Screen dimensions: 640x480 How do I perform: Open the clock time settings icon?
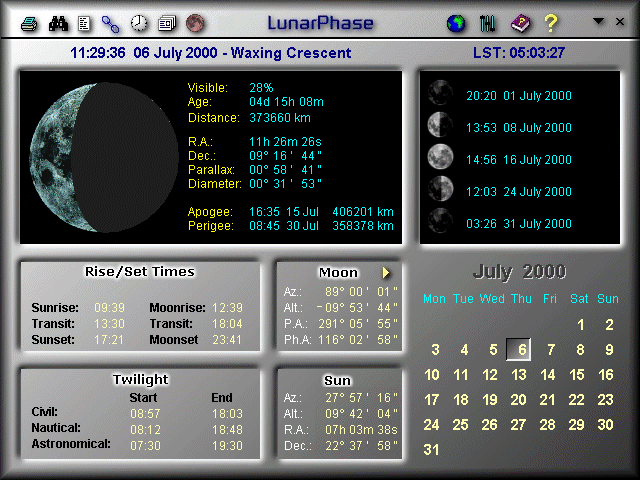[139, 23]
